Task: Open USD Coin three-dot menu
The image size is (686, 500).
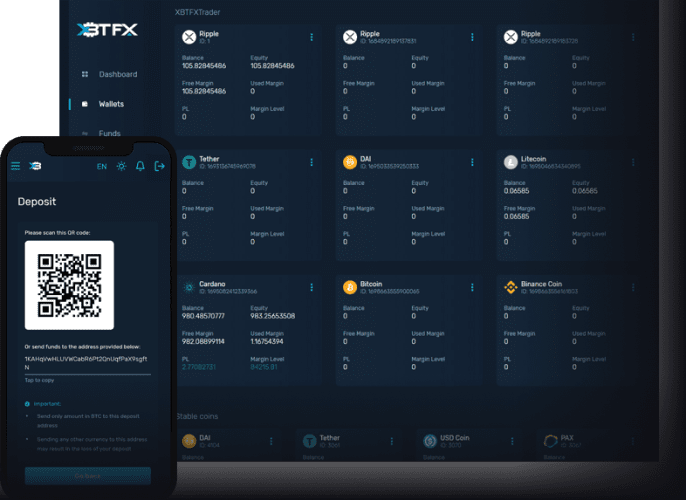Action: click(x=512, y=441)
